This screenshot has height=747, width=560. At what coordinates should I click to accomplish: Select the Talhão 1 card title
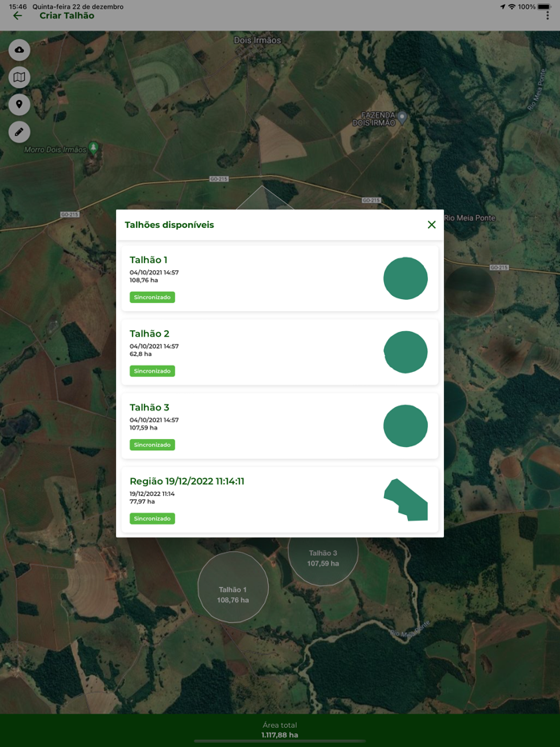(148, 260)
